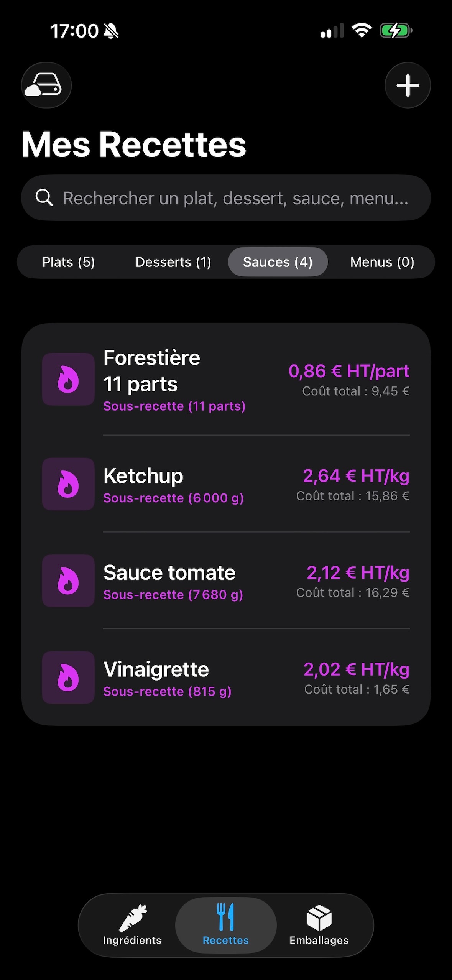
Task: Switch to Desserts (1) segment
Action: [173, 262]
